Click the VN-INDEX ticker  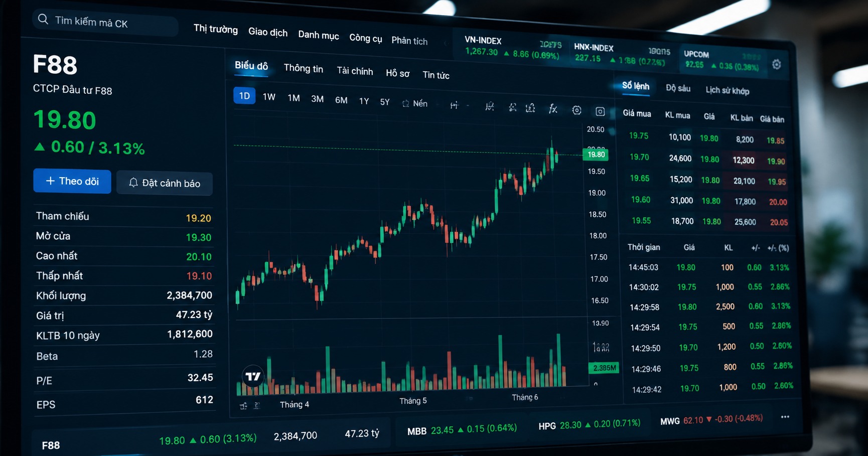click(511, 47)
